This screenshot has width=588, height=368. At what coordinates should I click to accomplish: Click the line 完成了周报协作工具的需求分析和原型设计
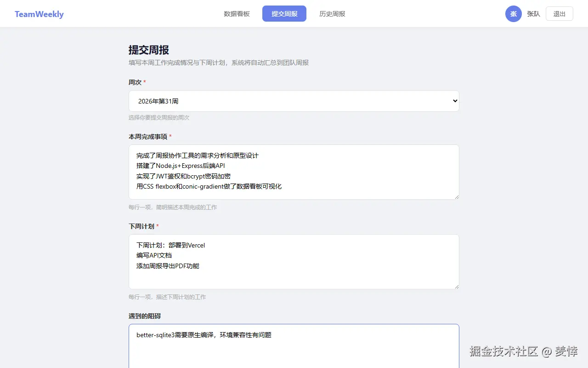tap(198, 155)
